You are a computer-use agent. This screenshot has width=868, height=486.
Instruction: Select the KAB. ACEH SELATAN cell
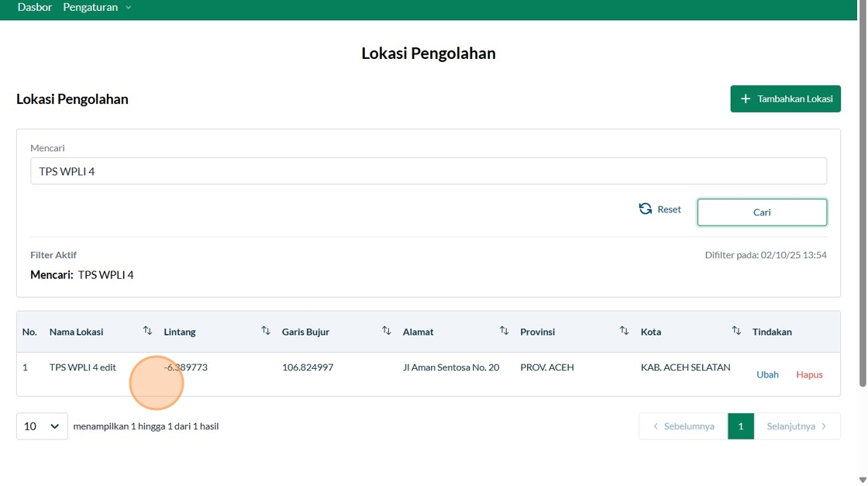point(685,367)
